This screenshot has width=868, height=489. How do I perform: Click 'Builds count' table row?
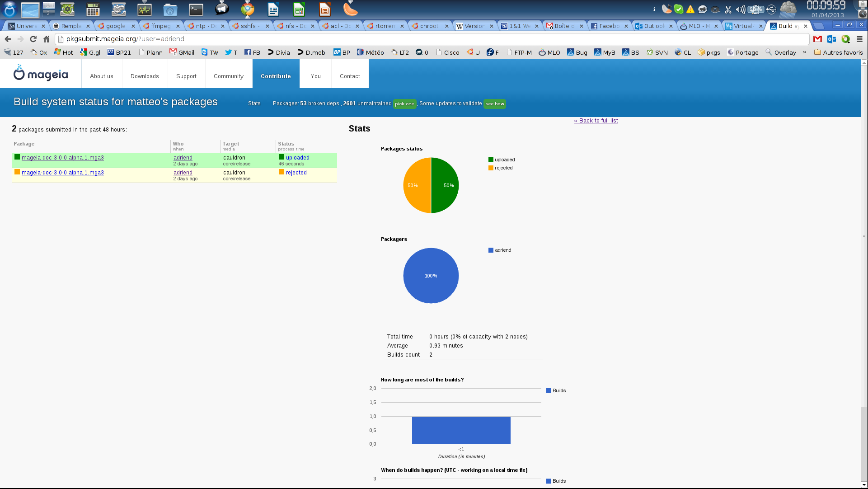[464, 355]
